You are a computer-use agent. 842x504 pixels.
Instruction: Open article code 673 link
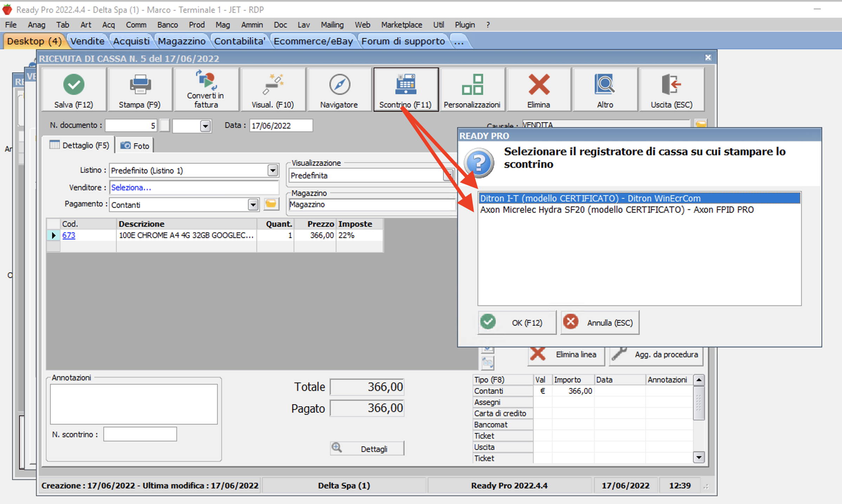[x=68, y=235]
